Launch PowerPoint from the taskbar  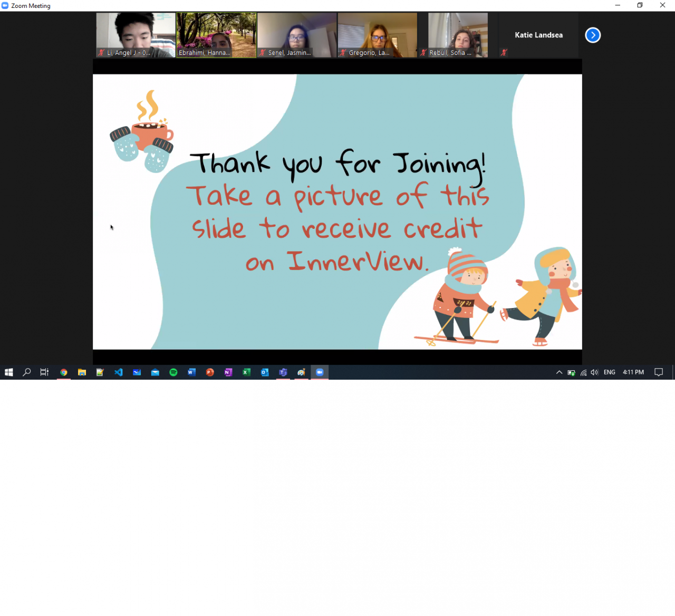(x=210, y=372)
